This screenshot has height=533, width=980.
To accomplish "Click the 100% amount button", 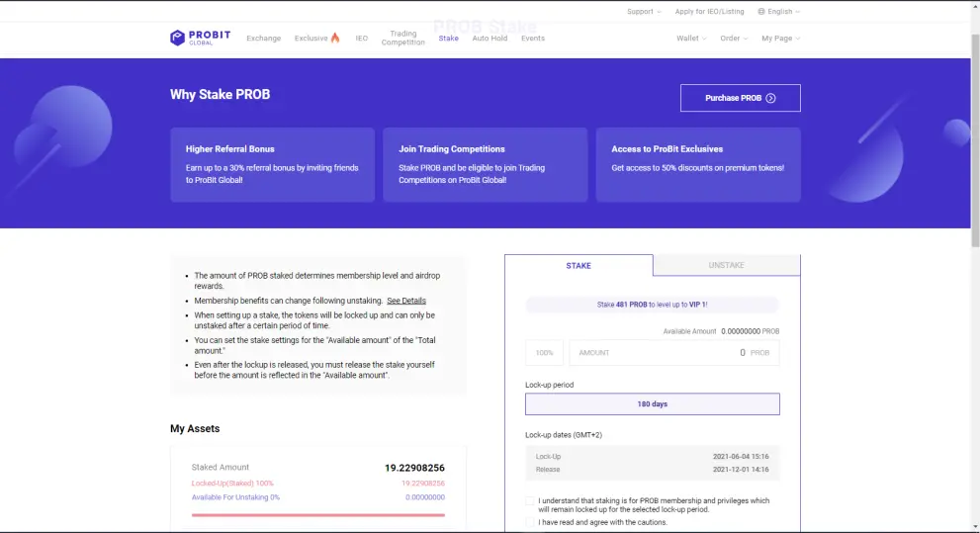I will click(x=544, y=353).
